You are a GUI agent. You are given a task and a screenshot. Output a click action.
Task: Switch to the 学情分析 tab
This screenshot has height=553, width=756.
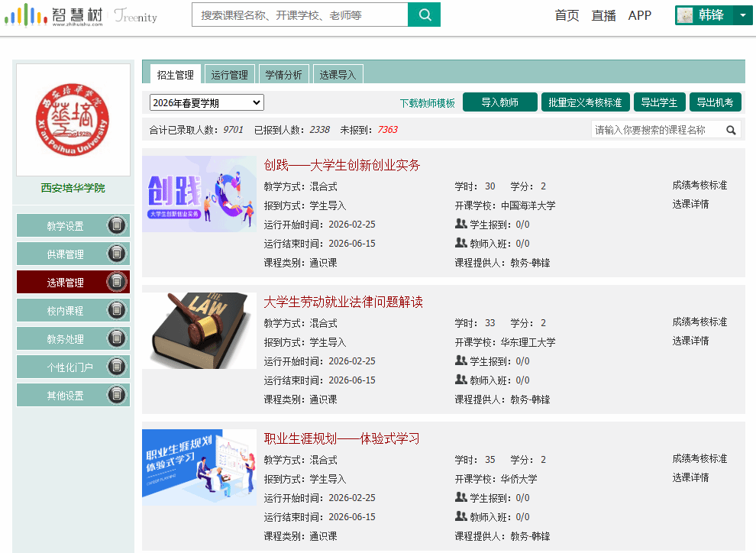283,75
